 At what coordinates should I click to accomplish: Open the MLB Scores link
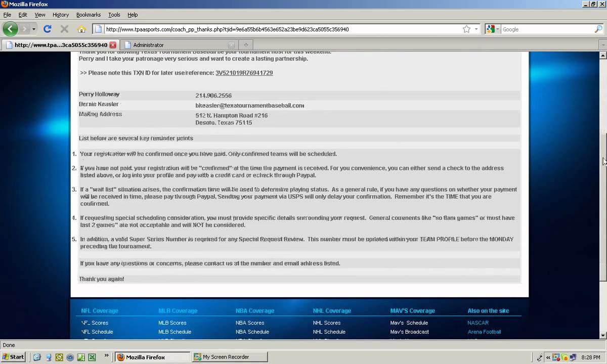coord(172,323)
